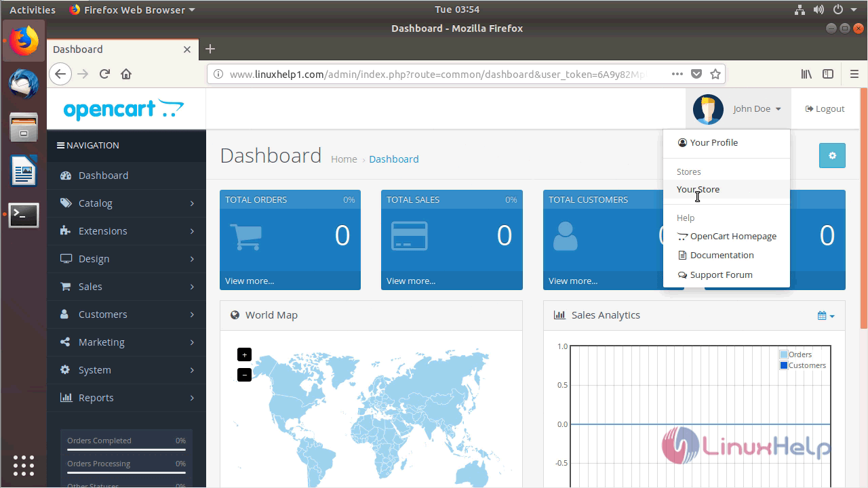Go to the Firefox home page
The width and height of the screenshot is (868, 488).
126,74
